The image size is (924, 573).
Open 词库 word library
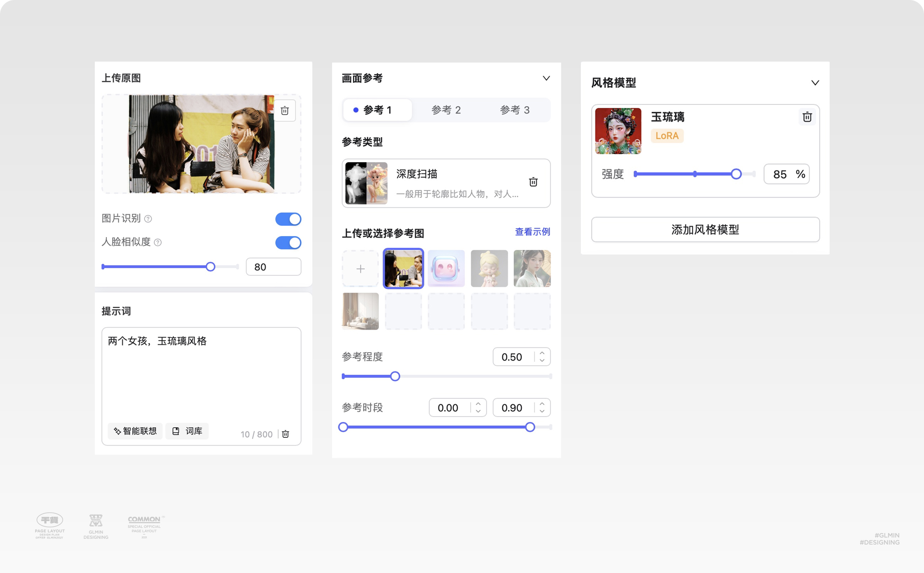(187, 431)
